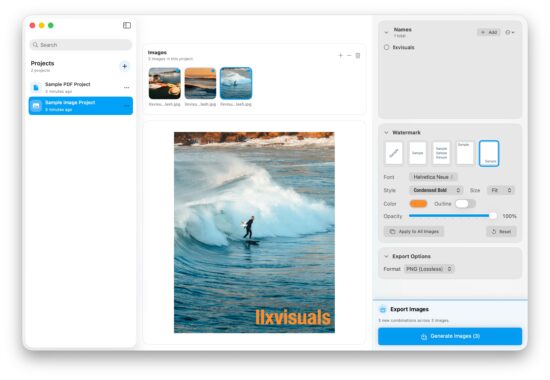Collapse the Export Options section

tap(386, 256)
